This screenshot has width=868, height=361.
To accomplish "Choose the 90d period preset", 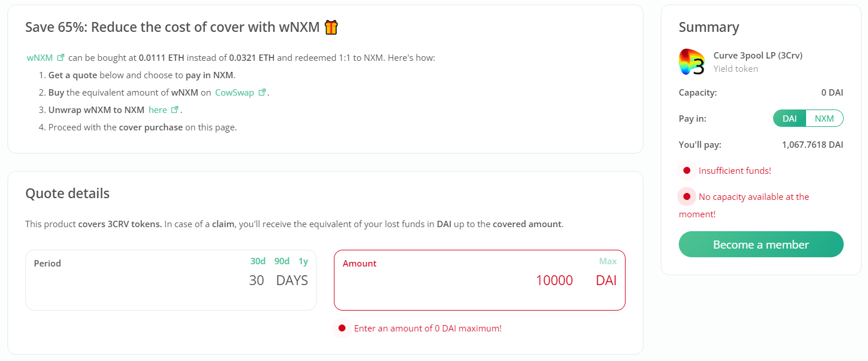I will pyautogui.click(x=282, y=261).
